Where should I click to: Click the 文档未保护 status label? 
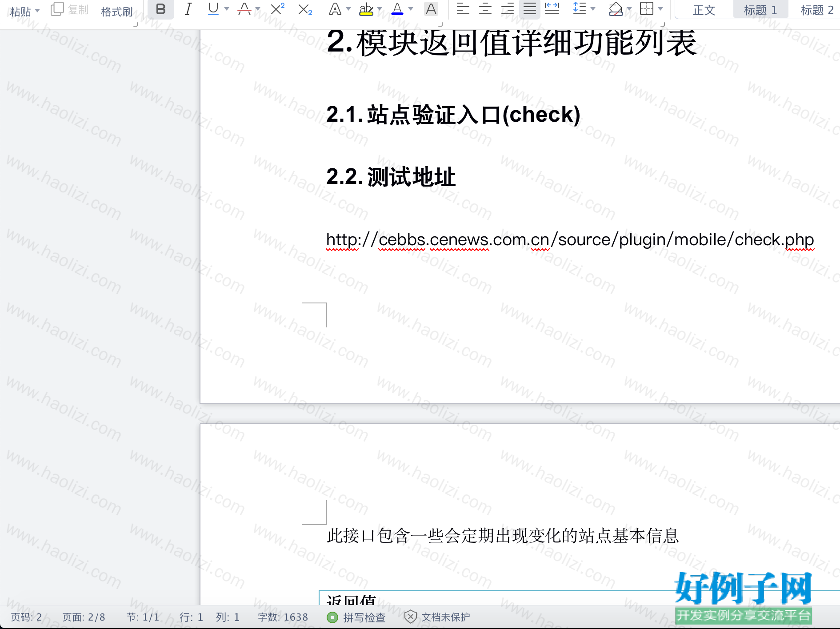pyautogui.click(x=446, y=617)
